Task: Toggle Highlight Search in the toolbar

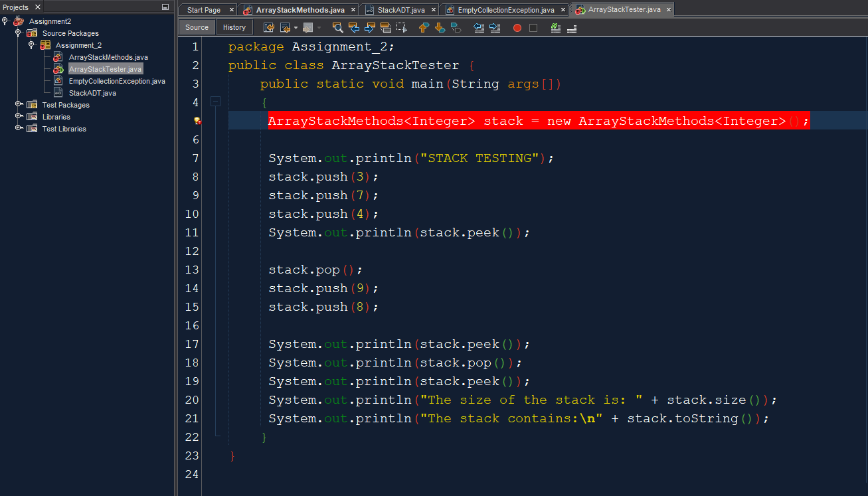Action: coord(385,27)
